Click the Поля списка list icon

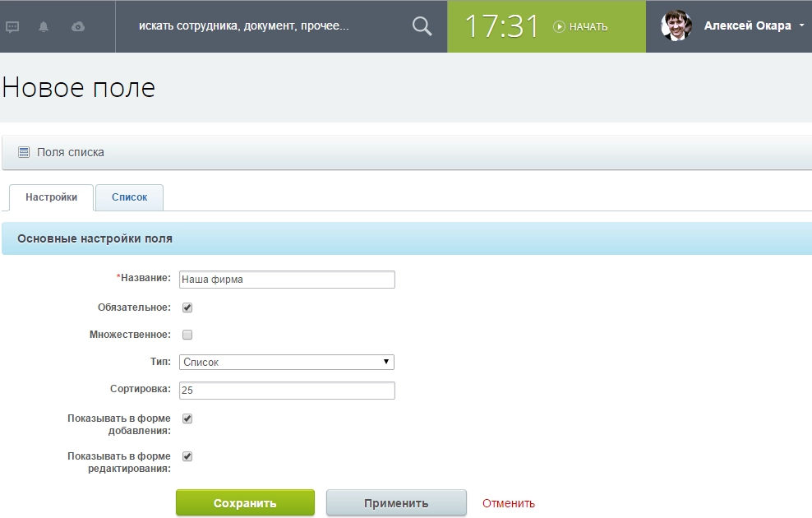click(24, 152)
